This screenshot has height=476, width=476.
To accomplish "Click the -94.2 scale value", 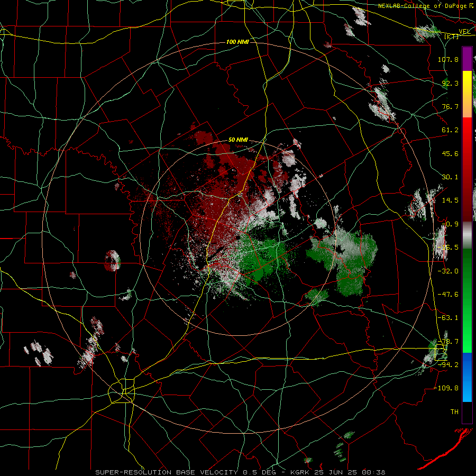I will [x=448, y=365].
